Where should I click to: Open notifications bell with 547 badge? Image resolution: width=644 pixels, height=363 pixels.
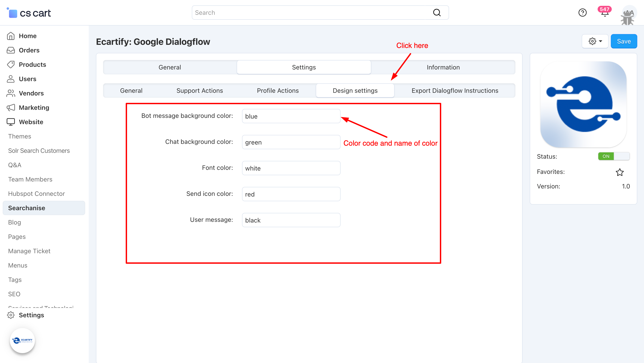(x=605, y=13)
